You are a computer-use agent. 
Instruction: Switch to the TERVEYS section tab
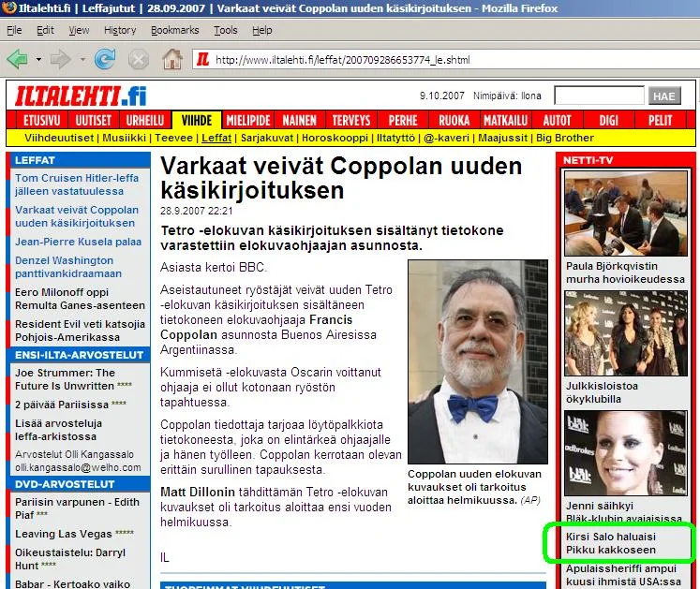pyautogui.click(x=350, y=121)
